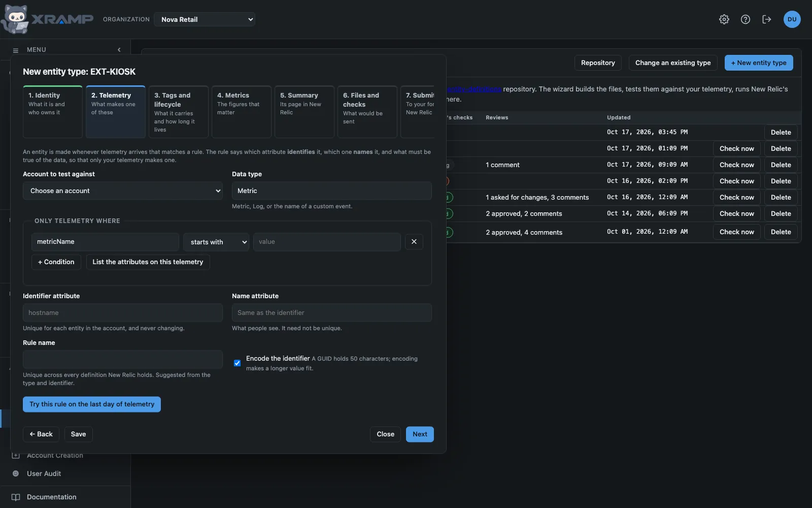Click Change an existing type
Image resolution: width=812 pixels, height=508 pixels.
coord(673,63)
